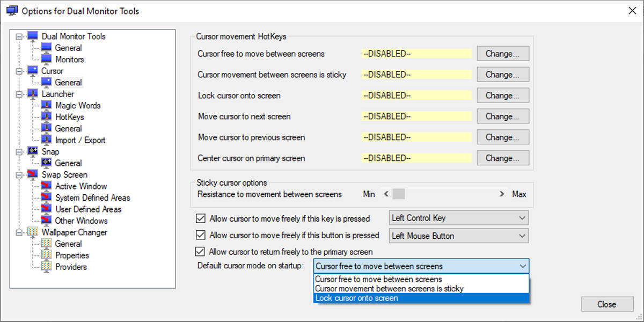This screenshot has height=322, width=644.
Task: Select Other Windows in the tree
Action: coord(81,221)
